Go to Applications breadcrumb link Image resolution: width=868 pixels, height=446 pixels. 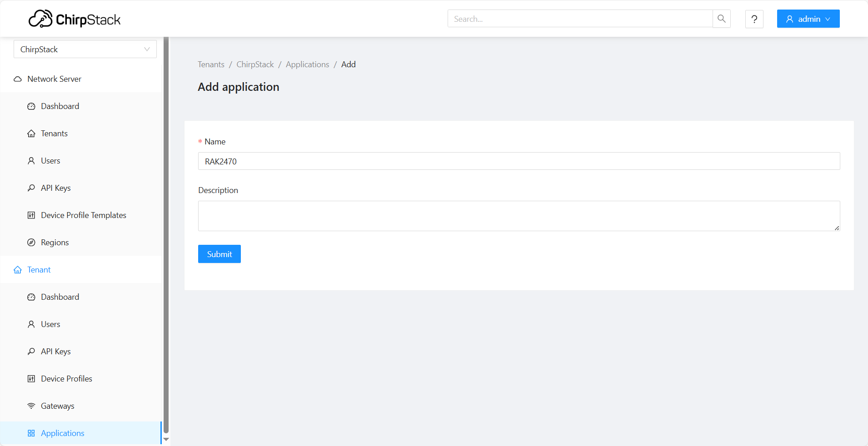click(x=307, y=64)
